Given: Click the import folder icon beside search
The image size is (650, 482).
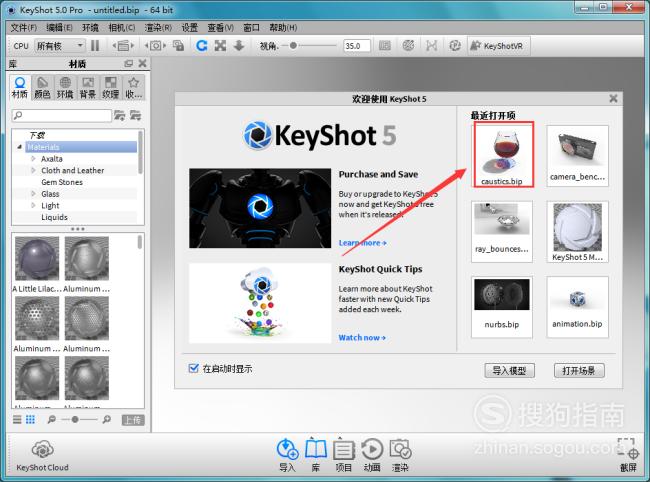Looking at the screenshot, I should point(136,115).
